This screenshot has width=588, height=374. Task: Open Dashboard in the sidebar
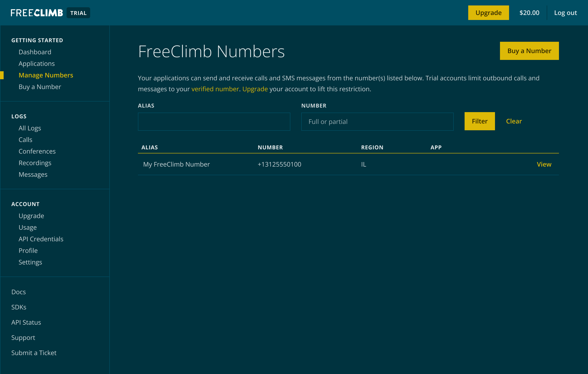coord(35,52)
